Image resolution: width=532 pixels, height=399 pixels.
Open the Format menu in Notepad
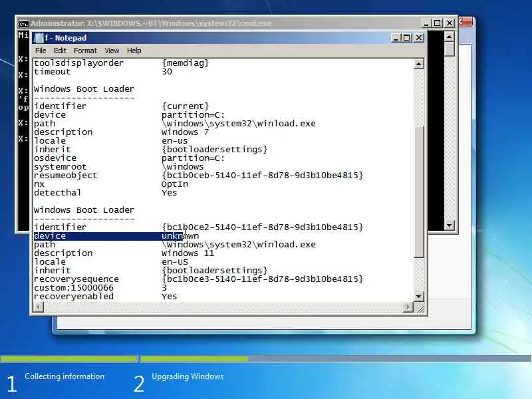(x=85, y=51)
